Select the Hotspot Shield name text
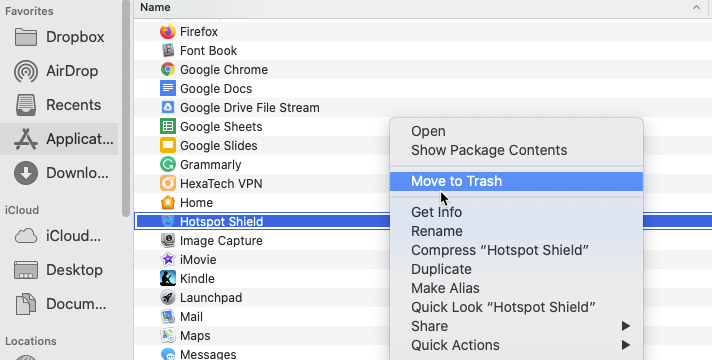Viewport: 712px width, 360px height. point(222,222)
